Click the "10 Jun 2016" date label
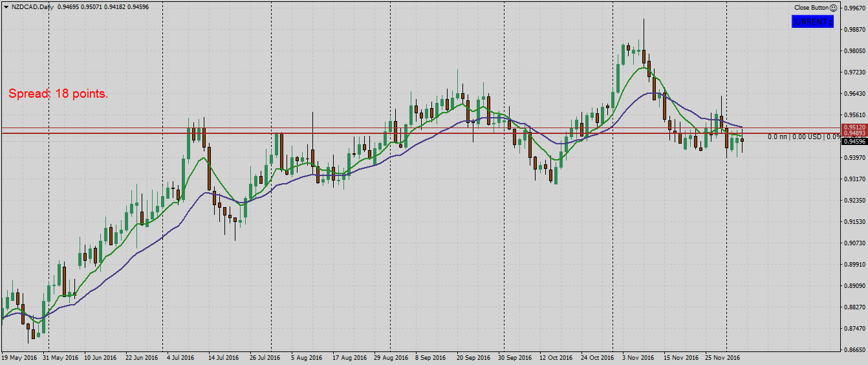868x365 pixels. tap(102, 357)
